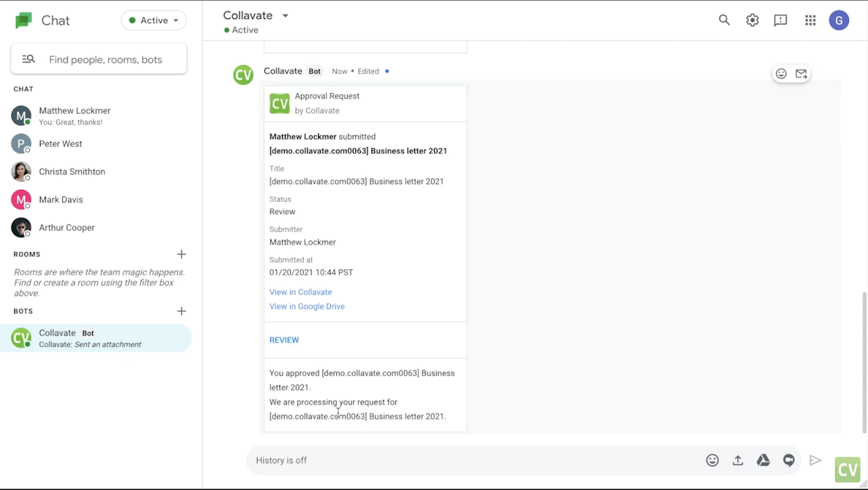Open View in Google Drive link
Image resolution: width=868 pixels, height=490 pixels.
pos(307,306)
